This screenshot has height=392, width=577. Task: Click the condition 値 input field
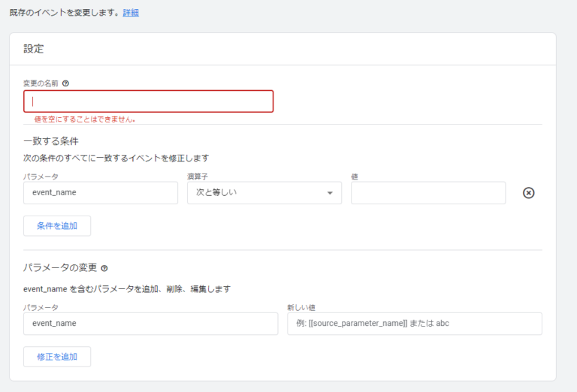pyautogui.click(x=428, y=193)
